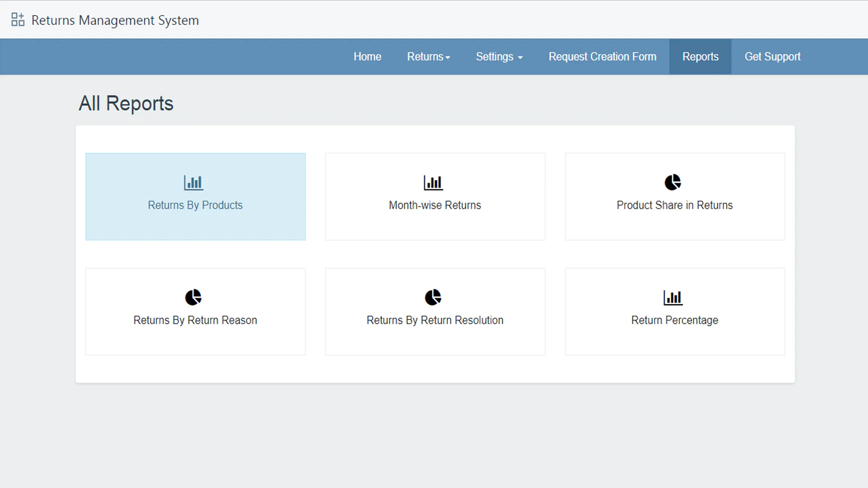The width and height of the screenshot is (868, 488).
Task: Click the pie chart icon for Product Share in Returns
Action: pyautogui.click(x=673, y=182)
